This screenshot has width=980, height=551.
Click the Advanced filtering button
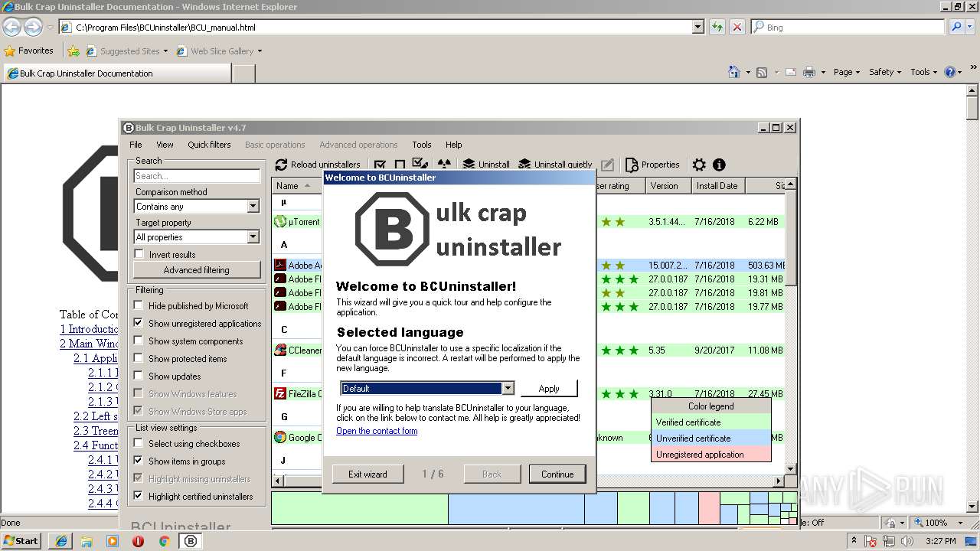click(196, 270)
